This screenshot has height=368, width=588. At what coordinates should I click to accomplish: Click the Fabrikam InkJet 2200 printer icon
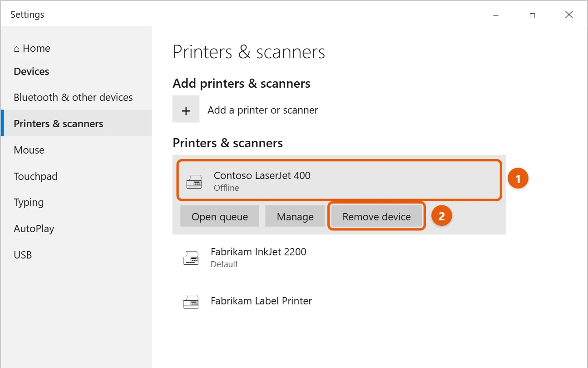[191, 258]
